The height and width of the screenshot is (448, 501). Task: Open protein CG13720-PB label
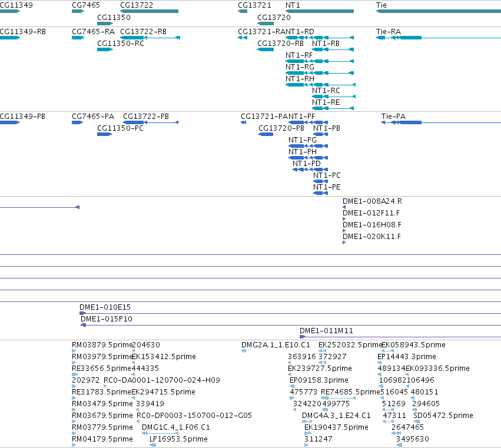pyautogui.click(x=281, y=128)
